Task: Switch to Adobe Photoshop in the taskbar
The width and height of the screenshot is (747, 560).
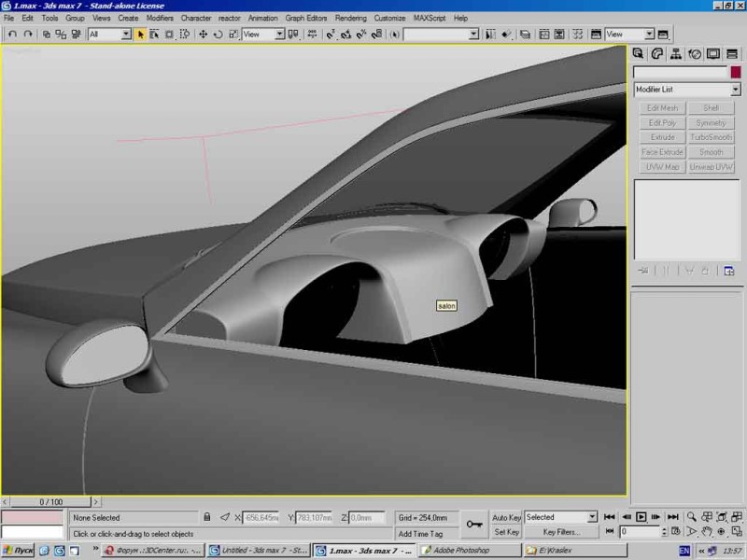Action: pos(470,551)
